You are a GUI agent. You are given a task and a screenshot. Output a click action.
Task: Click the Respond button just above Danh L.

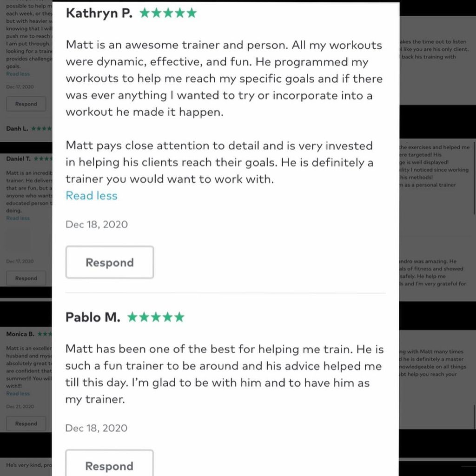[26, 104]
